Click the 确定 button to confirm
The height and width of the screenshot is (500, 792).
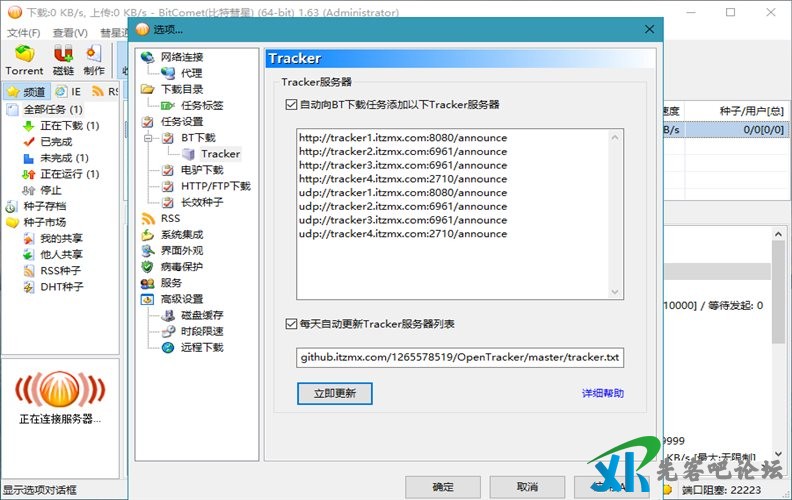pos(442,486)
